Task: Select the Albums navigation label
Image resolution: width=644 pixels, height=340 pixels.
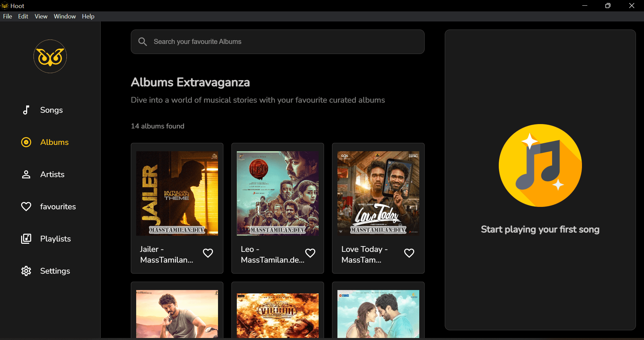Action: (x=54, y=142)
